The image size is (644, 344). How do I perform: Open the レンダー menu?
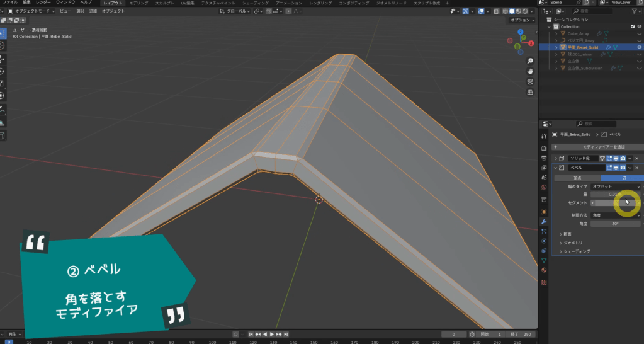(x=43, y=3)
